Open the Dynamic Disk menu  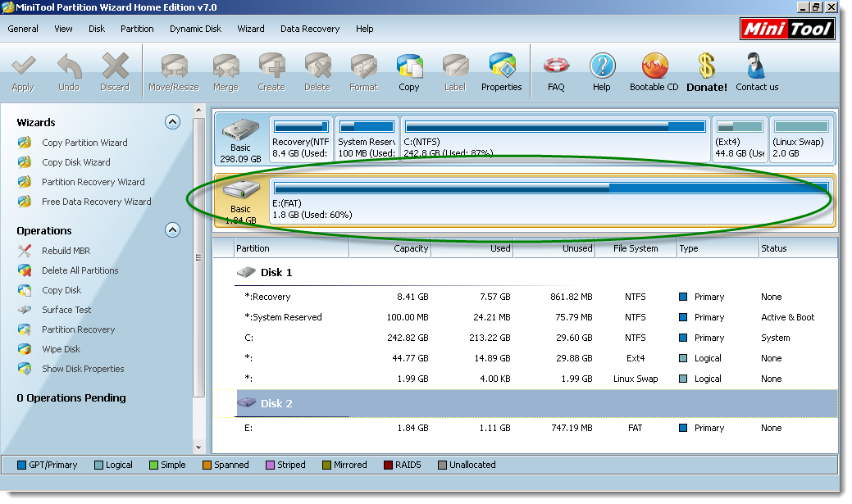point(196,29)
